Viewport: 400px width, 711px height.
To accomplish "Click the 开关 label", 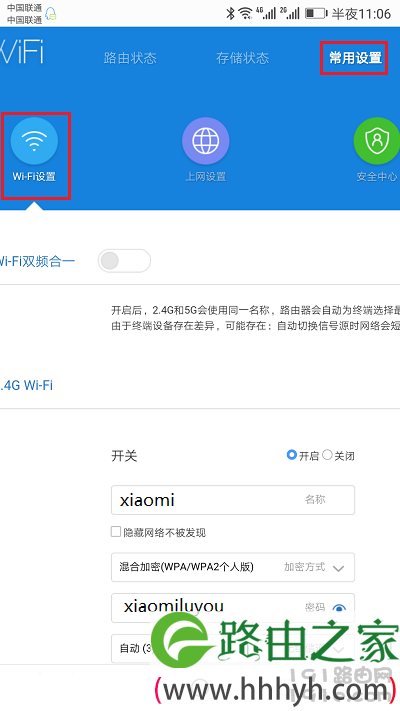I will [124, 456].
